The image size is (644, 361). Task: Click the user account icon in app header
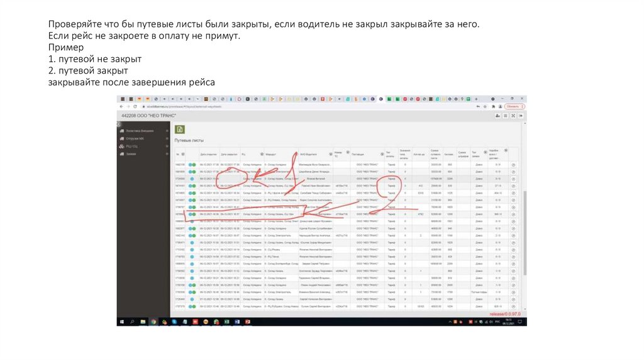[498, 116]
